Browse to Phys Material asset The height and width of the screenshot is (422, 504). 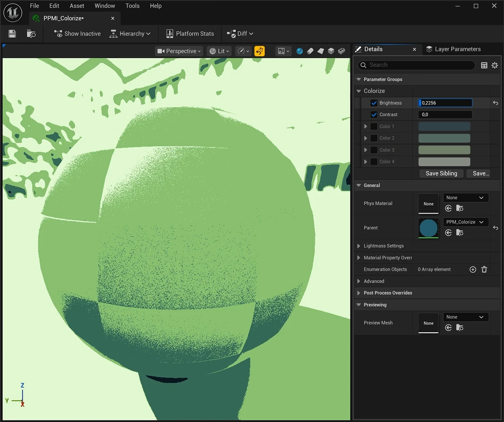coord(460,208)
